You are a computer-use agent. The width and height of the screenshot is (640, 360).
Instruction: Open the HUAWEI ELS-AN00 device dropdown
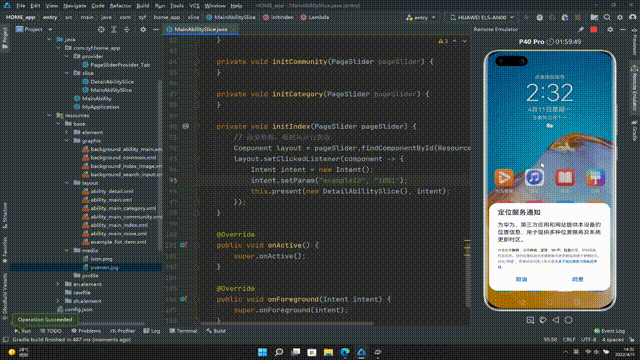point(482,18)
